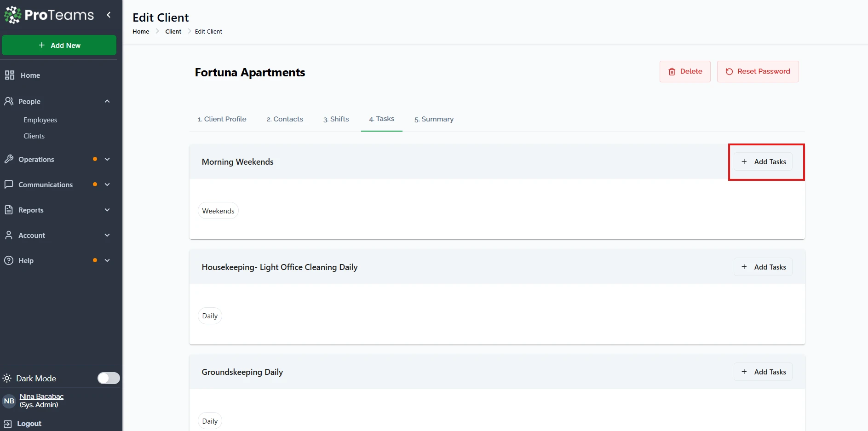Click the NB user avatar
868x431 pixels.
[9, 401]
